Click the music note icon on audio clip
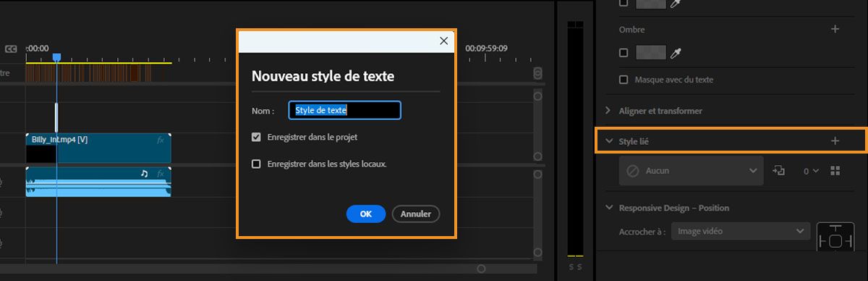Image resolution: width=868 pixels, height=281 pixels. point(144,174)
